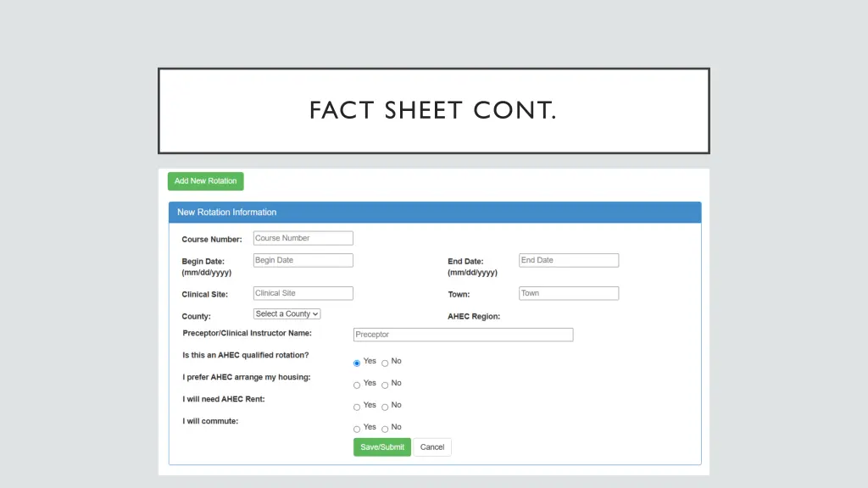The width and height of the screenshot is (868, 488).
Task: Select No for AHEC qualified rotation
Action: coord(385,363)
